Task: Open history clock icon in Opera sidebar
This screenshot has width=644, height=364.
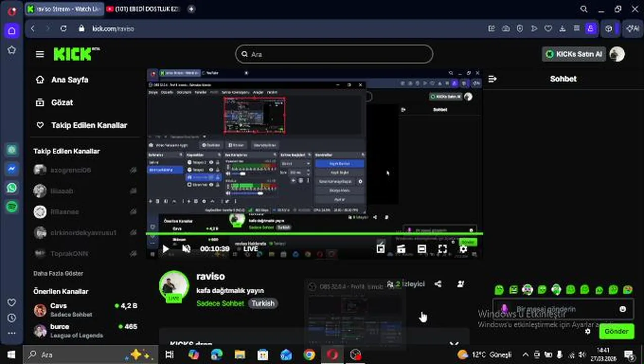Action: tap(12, 318)
